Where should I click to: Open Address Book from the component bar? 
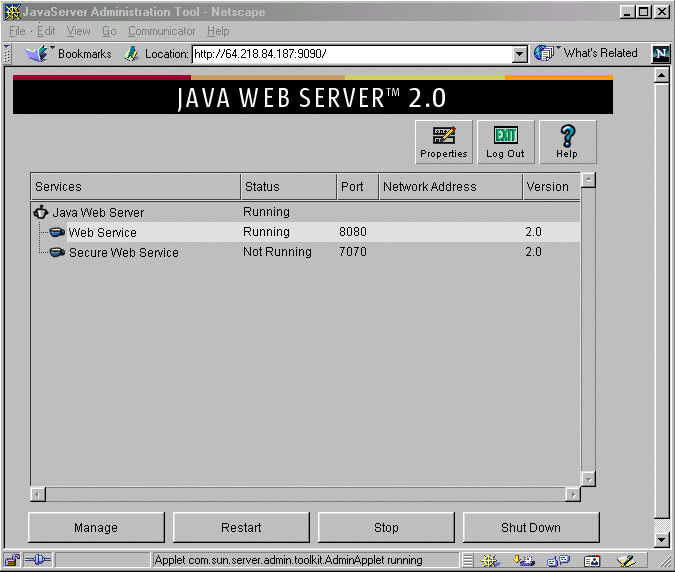[x=592, y=560]
